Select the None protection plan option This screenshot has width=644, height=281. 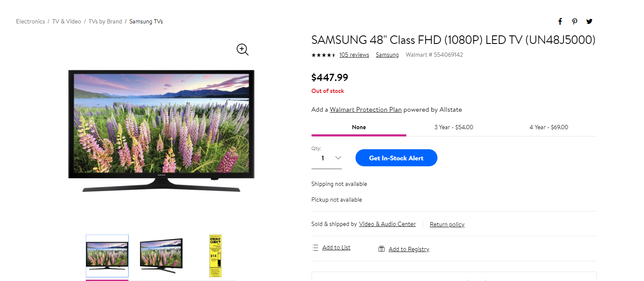coord(358,127)
